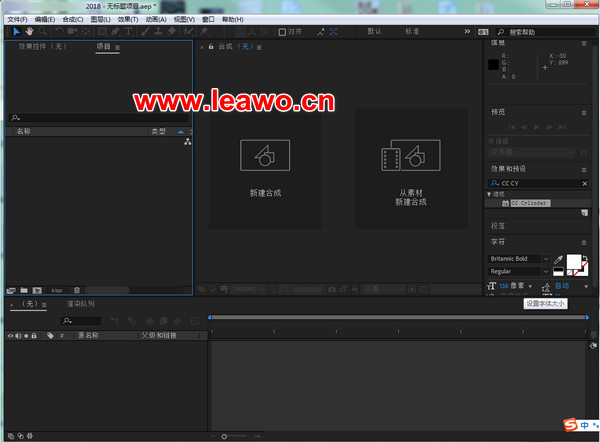Expand the workspace overflow chevrons
This screenshot has height=442, width=600.
467,31
